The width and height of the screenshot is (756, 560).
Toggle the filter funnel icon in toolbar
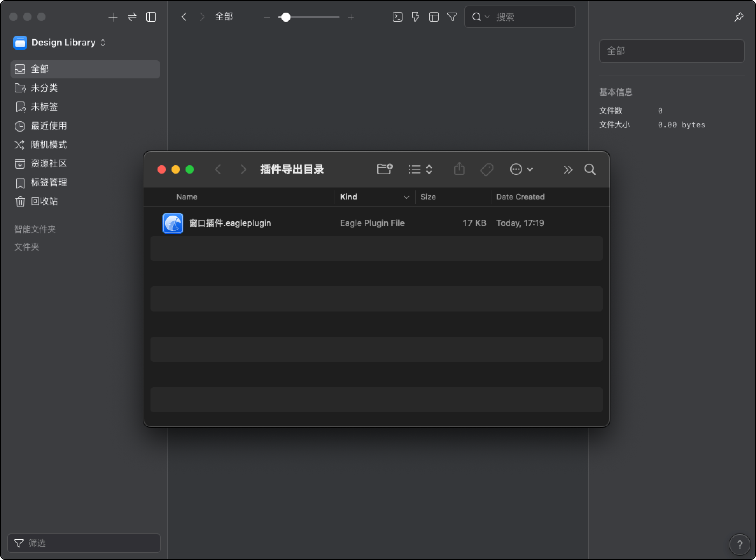[x=452, y=17]
